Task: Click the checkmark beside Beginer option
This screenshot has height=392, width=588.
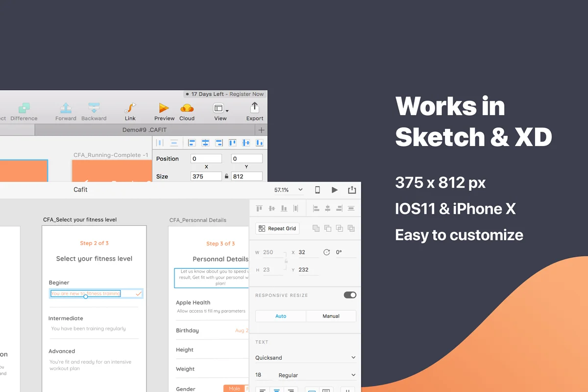Action: pos(139,294)
